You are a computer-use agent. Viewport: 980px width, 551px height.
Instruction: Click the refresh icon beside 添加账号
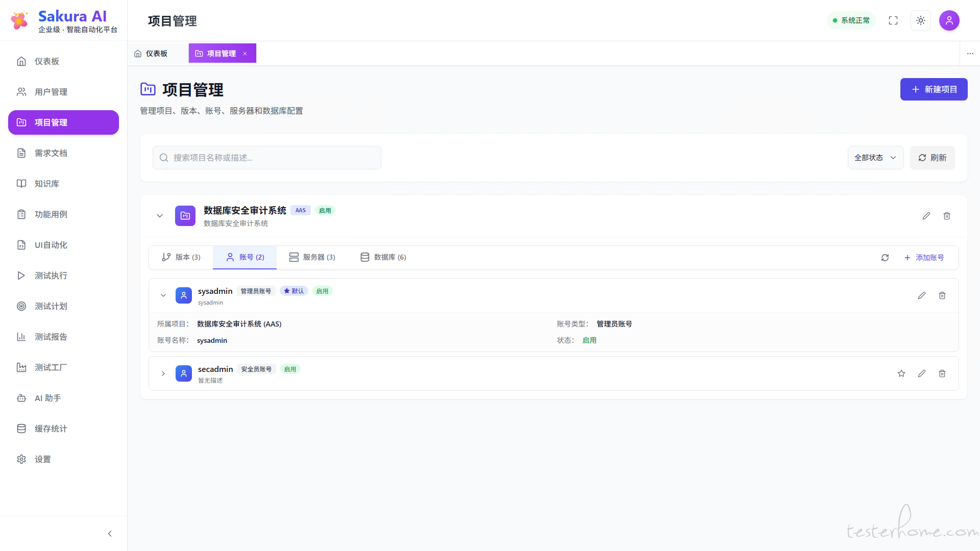885,258
